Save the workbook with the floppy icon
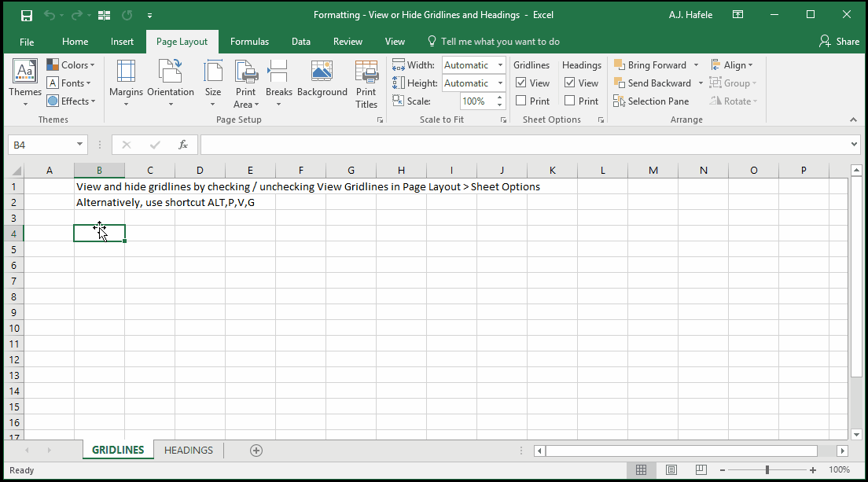Image resolution: width=868 pixels, height=482 pixels. point(26,16)
